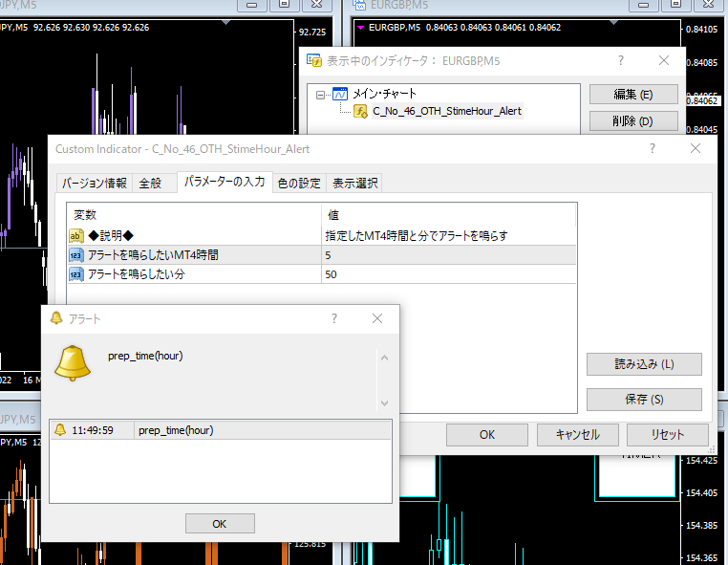Click the ab string icon for ◆説明◆
This screenshot has width=728, height=565.
pyautogui.click(x=76, y=236)
